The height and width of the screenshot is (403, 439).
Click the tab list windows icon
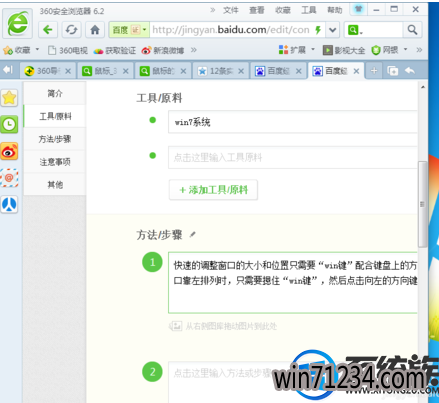click(393, 71)
